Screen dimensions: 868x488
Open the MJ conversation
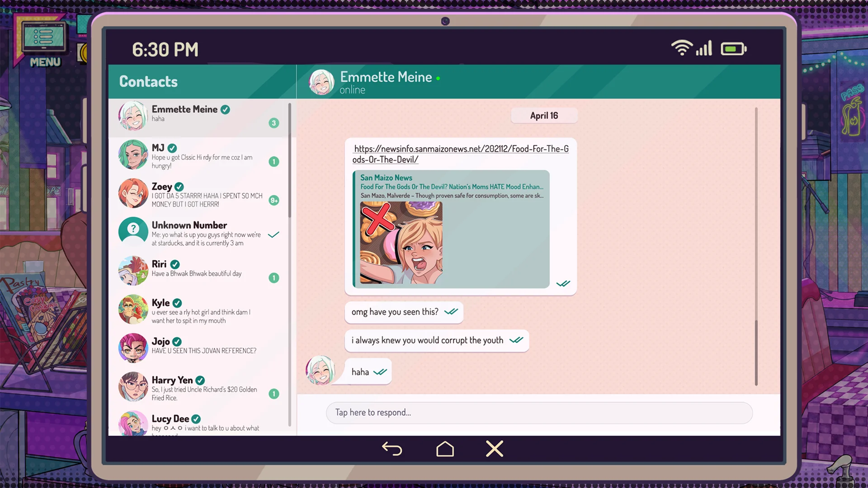(199, 156)
